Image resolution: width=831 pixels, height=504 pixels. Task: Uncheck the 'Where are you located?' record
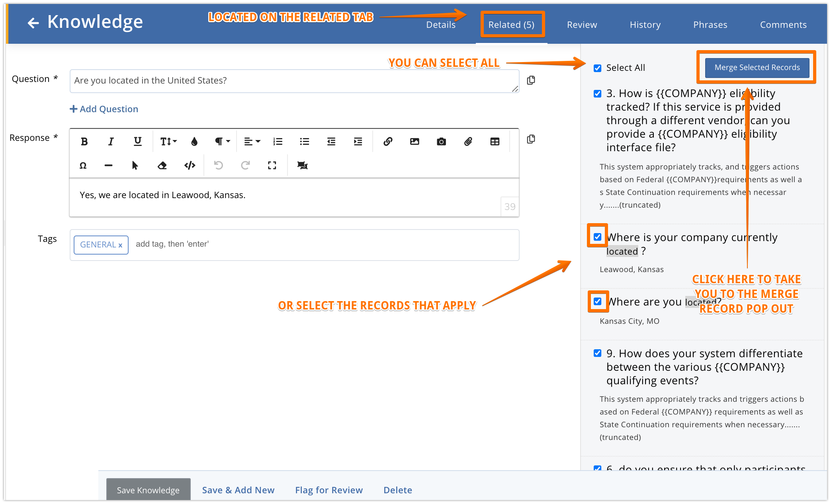597,301
